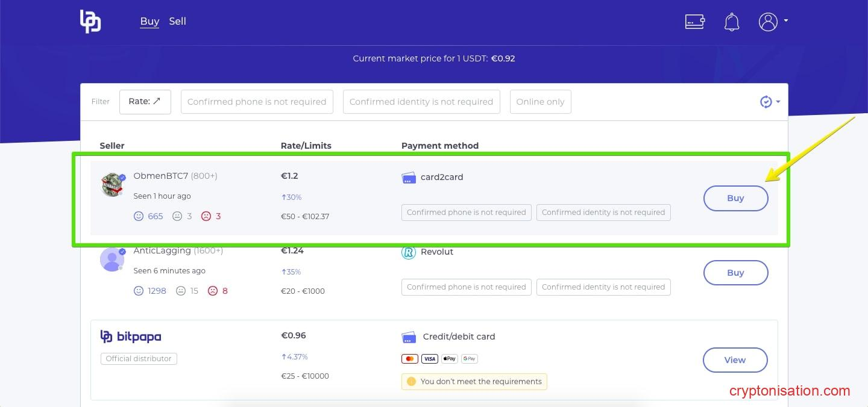Open notifications bell icon
Screen dimensions: 868x407
pyautogui.click(x=732, y=22)
